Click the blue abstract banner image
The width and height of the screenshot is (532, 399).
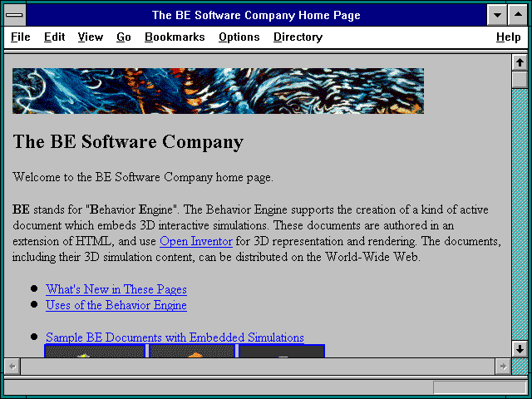click(x=218, y=91)
